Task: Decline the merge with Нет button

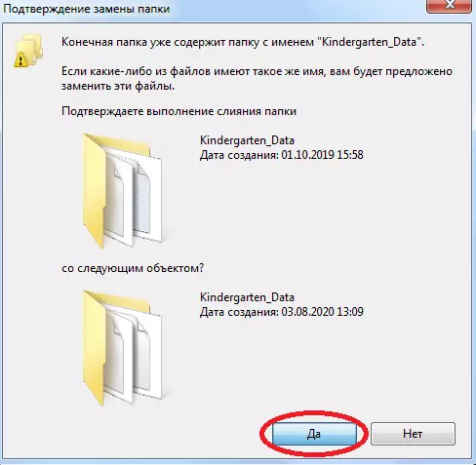Action: click(x=413, y=434)
